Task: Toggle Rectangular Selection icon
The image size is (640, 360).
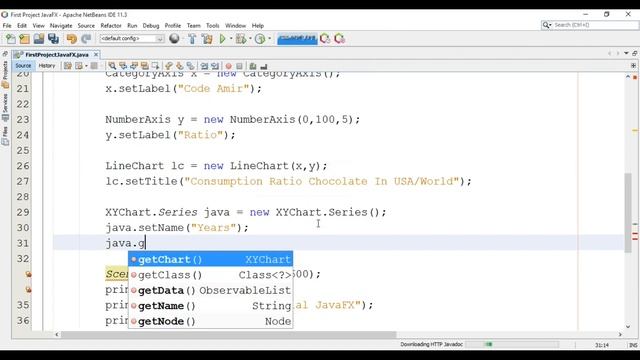Action: 156,66
